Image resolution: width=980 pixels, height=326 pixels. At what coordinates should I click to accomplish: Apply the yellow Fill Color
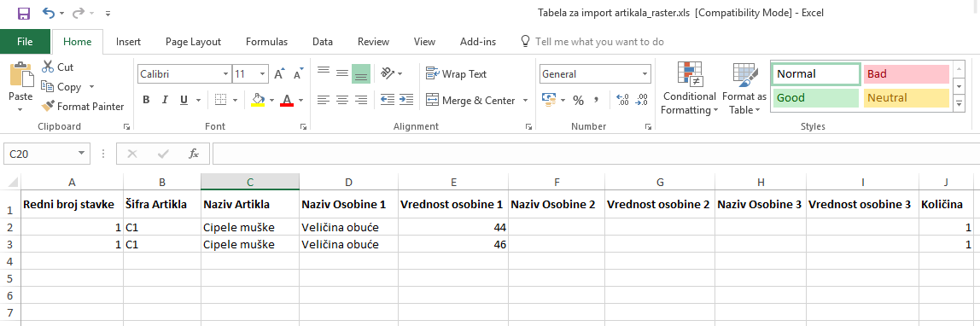click(x=258, y=100)
